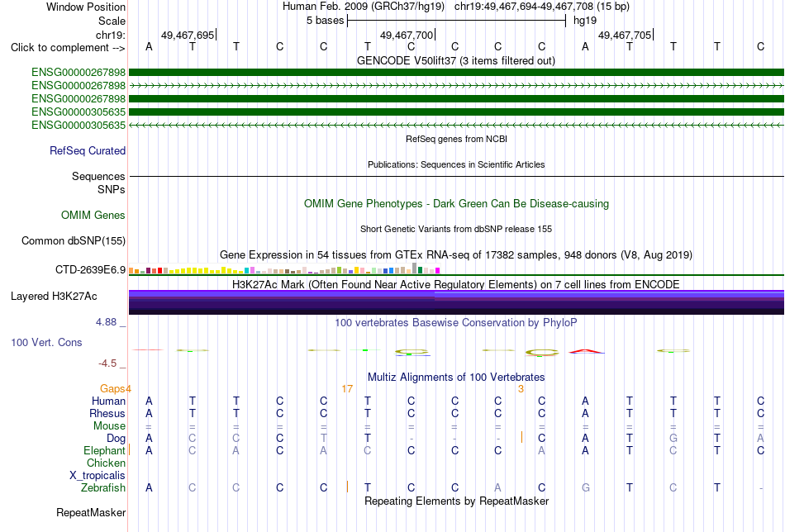This screenshot has width=785, height=532.
Task: Click the hg19 label beside scale bar
Action: (585, 21)
